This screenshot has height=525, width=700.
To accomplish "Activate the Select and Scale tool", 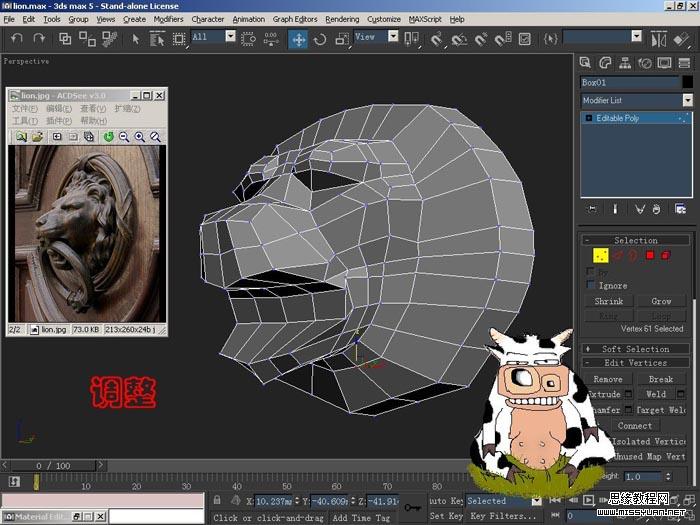I will click(x=342, y=39).
